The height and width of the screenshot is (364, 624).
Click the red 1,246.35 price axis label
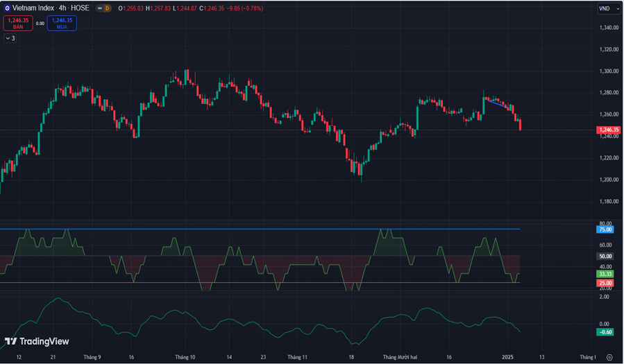(608, 130)
